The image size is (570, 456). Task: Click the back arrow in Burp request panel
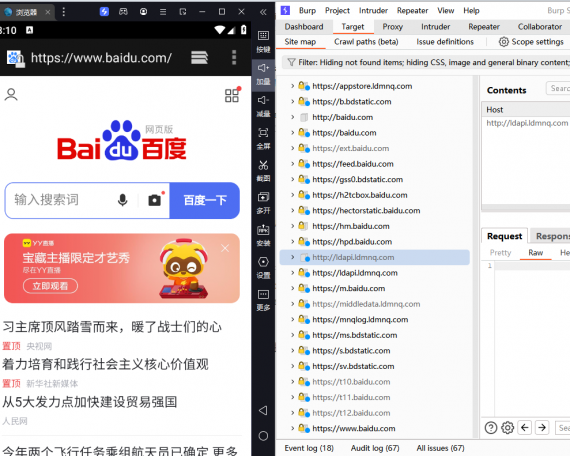(525, 428)
